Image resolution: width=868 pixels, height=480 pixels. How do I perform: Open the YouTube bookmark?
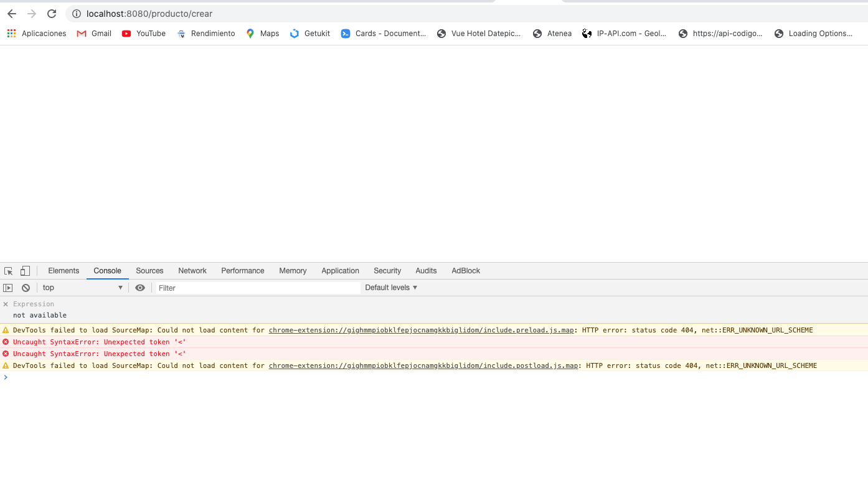point(144,34)
